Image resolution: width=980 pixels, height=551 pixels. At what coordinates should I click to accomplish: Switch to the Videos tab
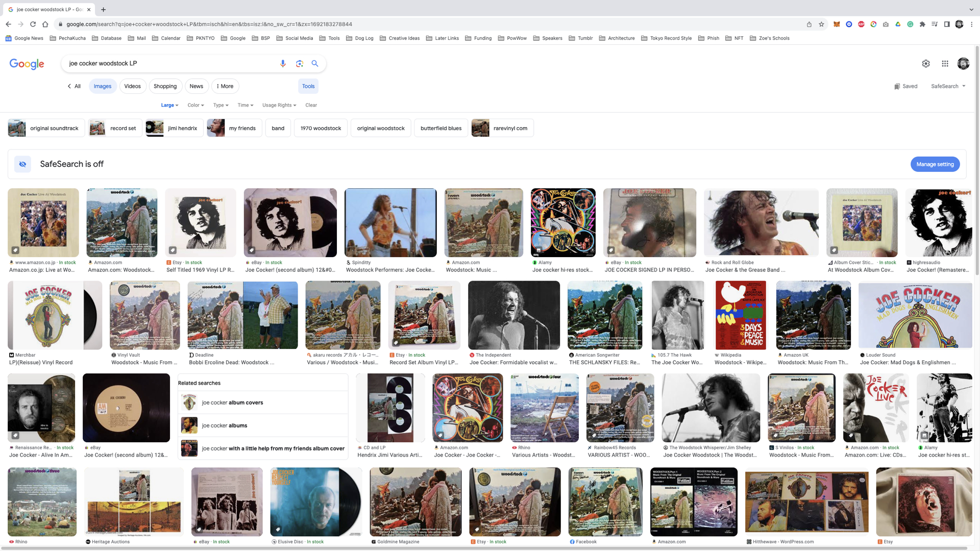[x=132, y=86]
